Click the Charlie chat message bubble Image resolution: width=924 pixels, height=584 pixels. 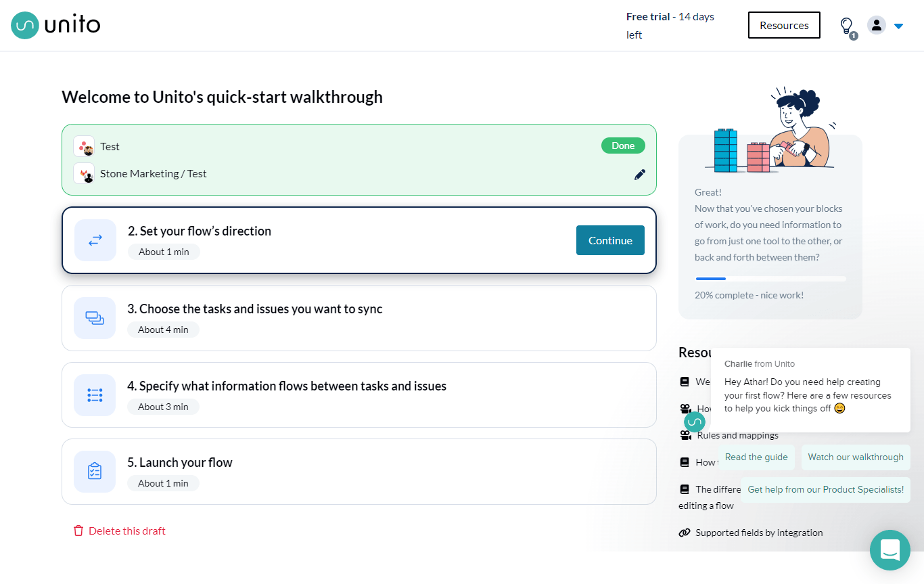coord(810,390)
